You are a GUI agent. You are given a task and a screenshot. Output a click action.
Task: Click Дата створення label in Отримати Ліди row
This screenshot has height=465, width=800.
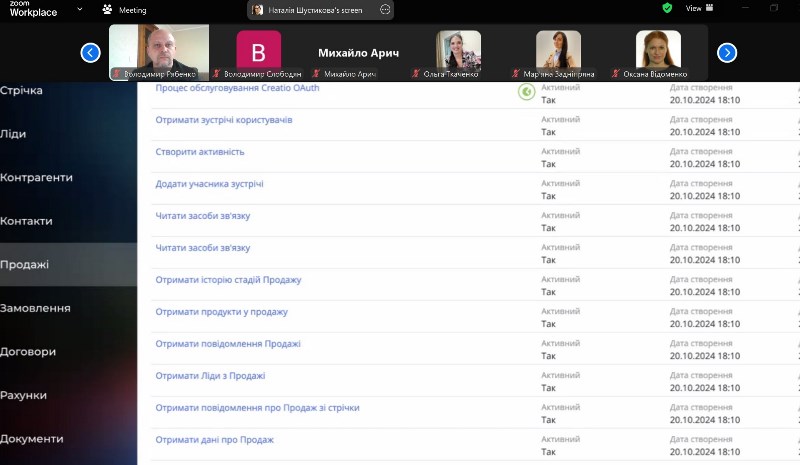coord(701,375)
